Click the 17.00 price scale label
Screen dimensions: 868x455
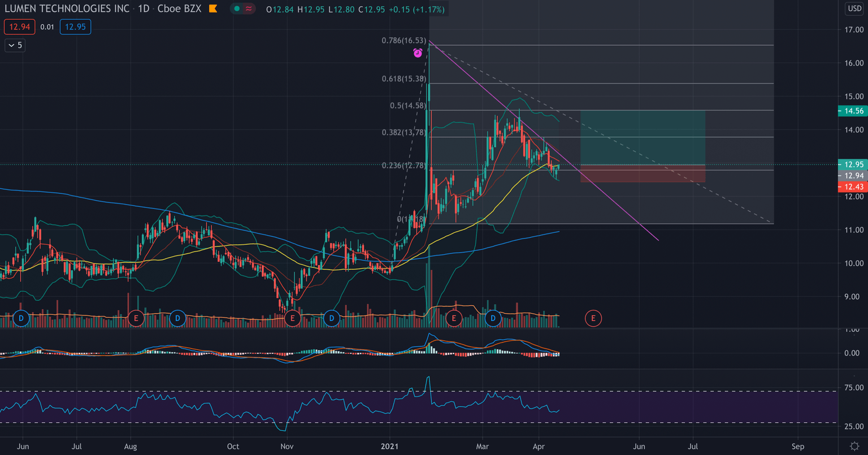pyautogui.click(x=853, y=29)
